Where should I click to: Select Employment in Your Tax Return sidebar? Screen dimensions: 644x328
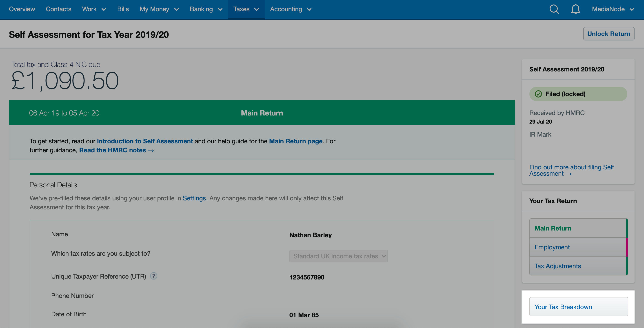[552, 247]
